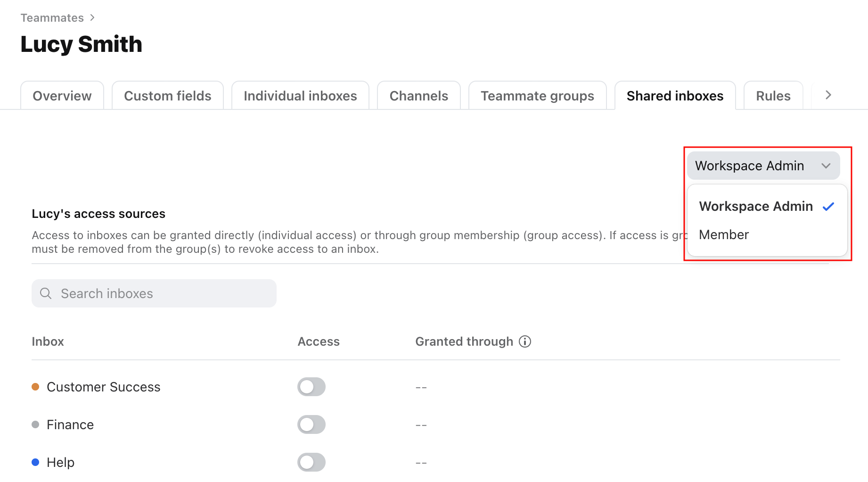Screen dimensions: 868x482
Task: Click the chevron on the Workspace Admin selector
Action: pyautogui.click(x=825, y=166)
